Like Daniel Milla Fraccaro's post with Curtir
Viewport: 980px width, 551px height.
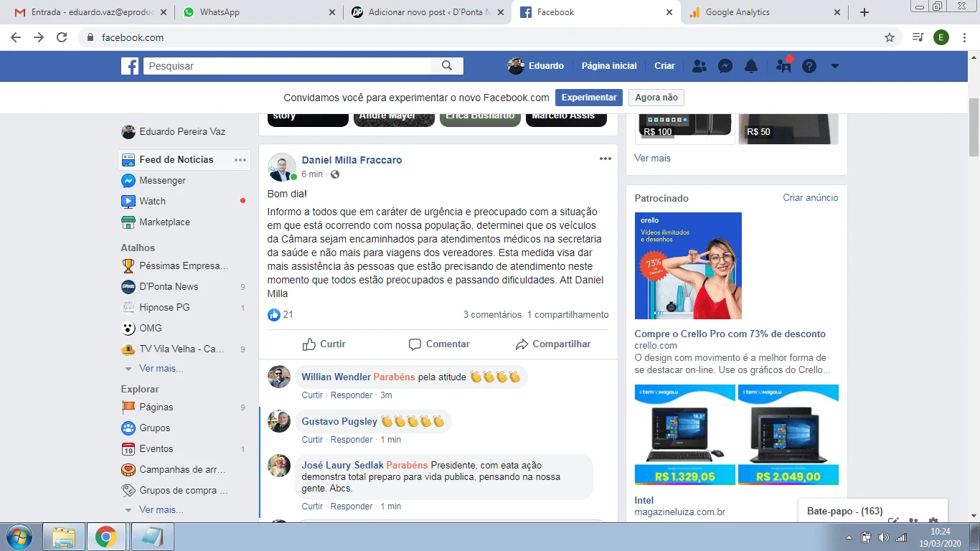point(324,344)
